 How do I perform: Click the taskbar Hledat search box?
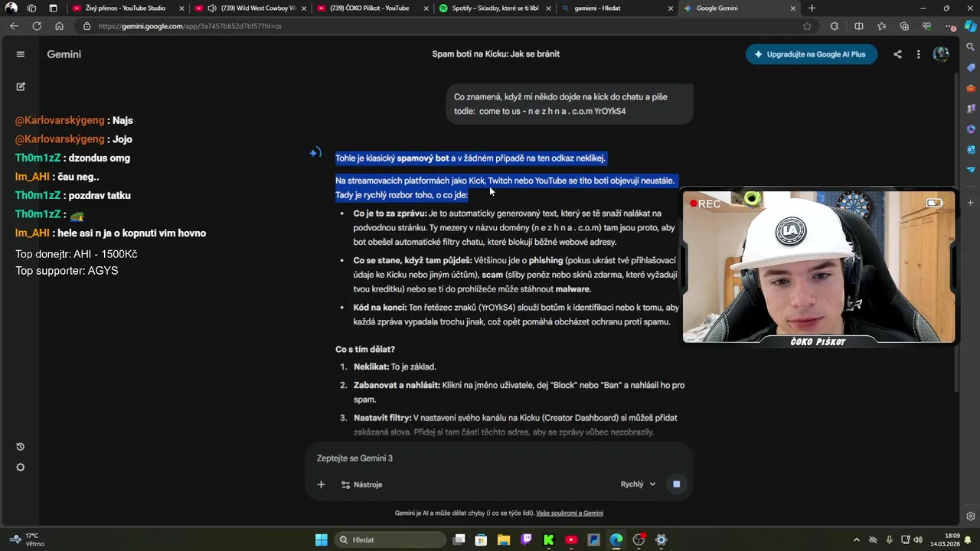click(x=389, y=540)
